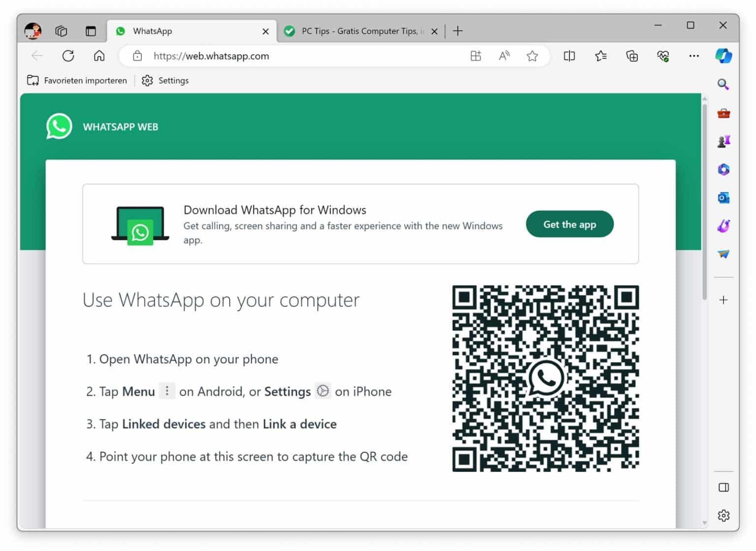The width and height of the screenshot is (756, 551).
Task: Close the WhatsApp tab
Action: pos(266,31)
